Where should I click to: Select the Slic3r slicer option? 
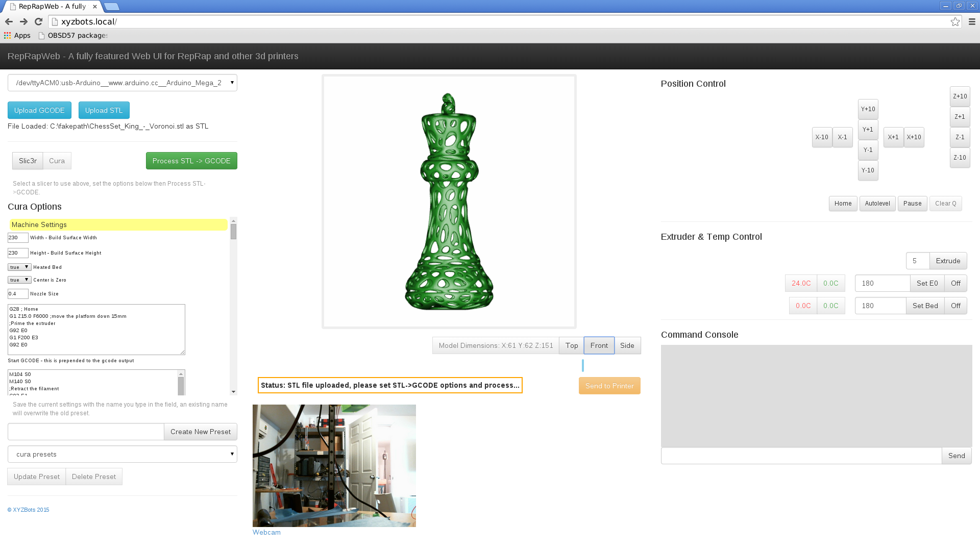pyautogui.click(x=28, y=161)
